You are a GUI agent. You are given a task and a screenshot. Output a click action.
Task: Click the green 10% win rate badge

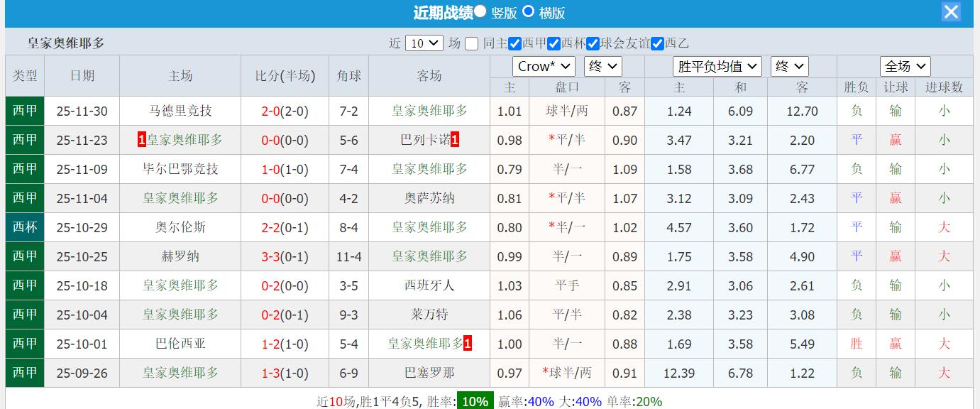point(473,400)
